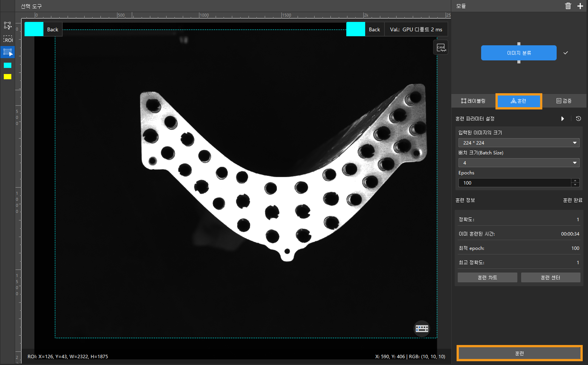Open the 훈련 센터 button

coord(550,277)
